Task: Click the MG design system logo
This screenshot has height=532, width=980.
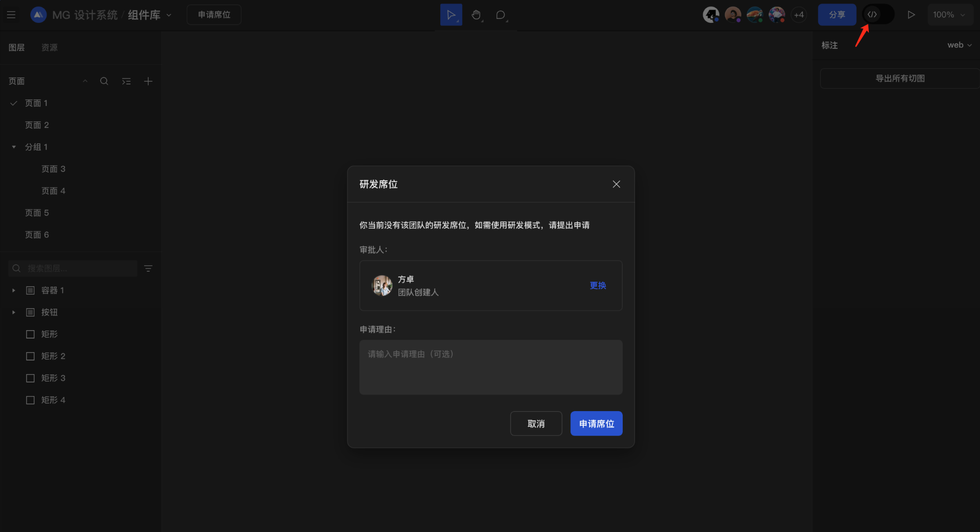Action: pyautogui.click(x=38, y=15)
